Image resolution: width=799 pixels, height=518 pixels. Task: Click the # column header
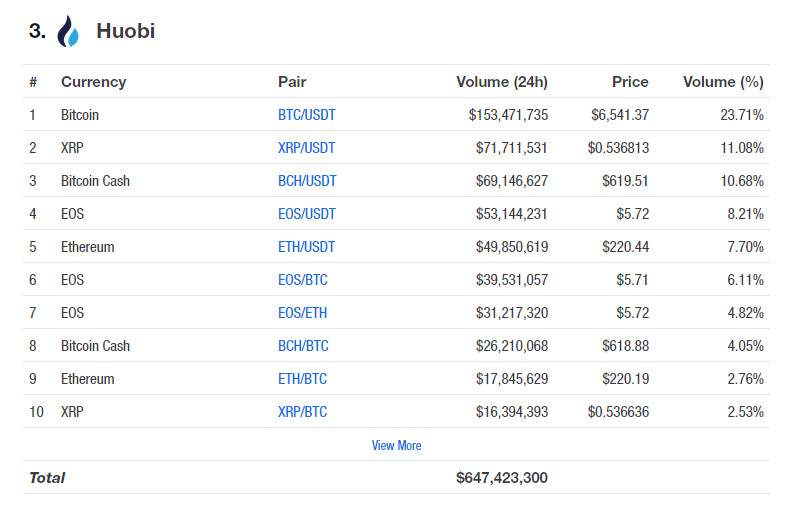pyautogui.click(x=33, y=82)
